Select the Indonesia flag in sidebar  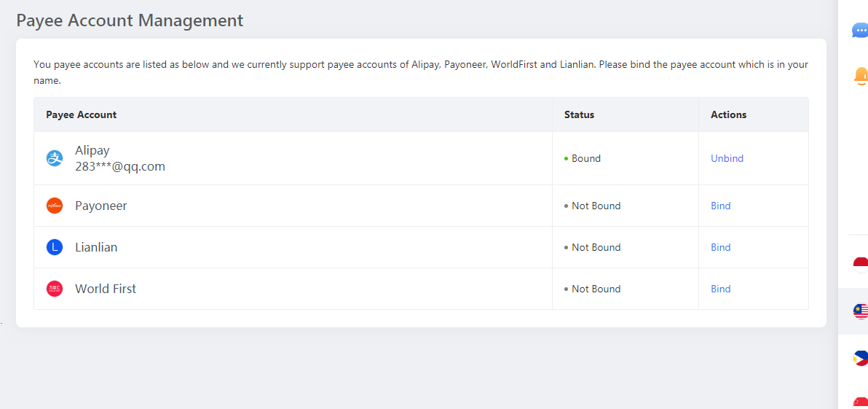pyautogui.click(x=861, y=265)
